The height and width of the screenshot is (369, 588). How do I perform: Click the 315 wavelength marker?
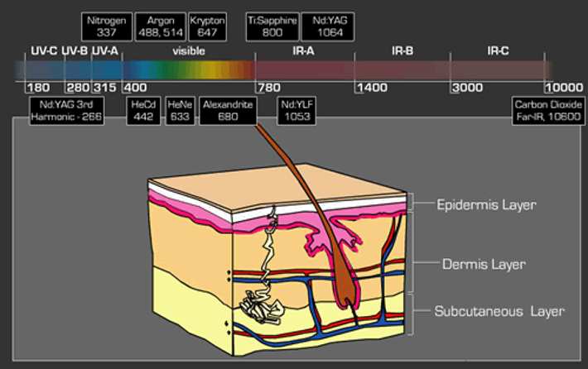click(104, 88)
